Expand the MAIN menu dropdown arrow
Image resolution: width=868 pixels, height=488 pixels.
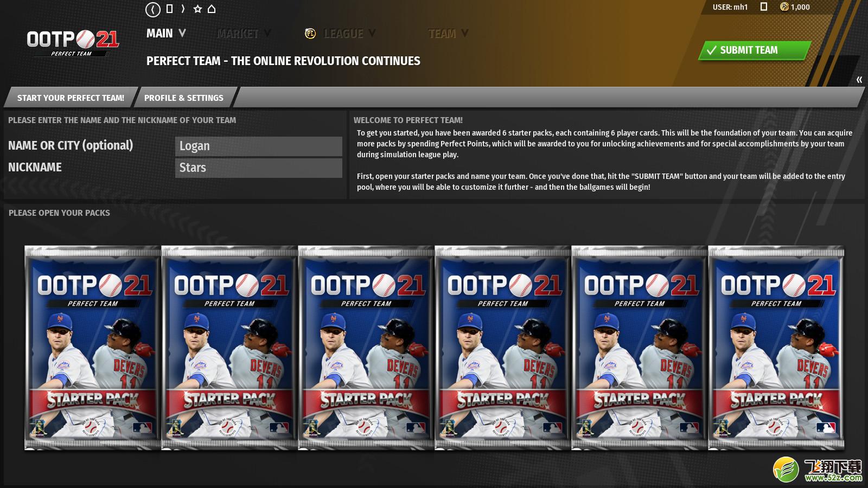[x=182, y=33]
